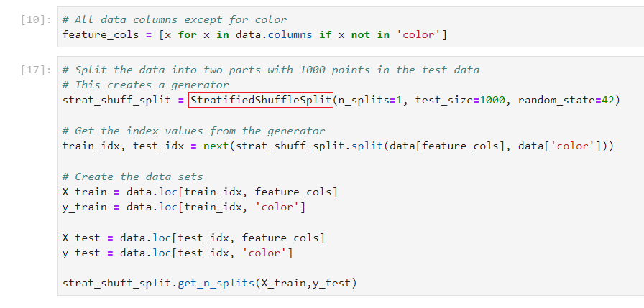Click the highlighted StratifiedShuffleSplit class name

click(261, 100)
